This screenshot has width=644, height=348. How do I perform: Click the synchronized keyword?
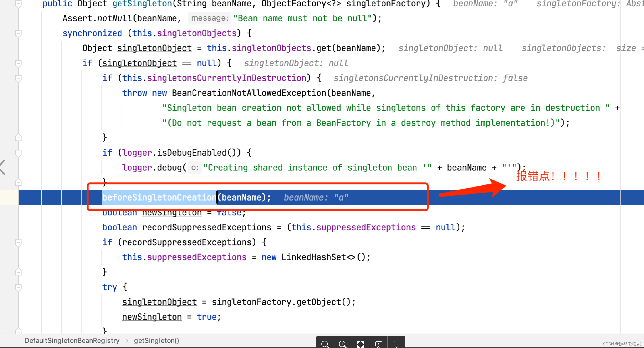pos(92,33)
